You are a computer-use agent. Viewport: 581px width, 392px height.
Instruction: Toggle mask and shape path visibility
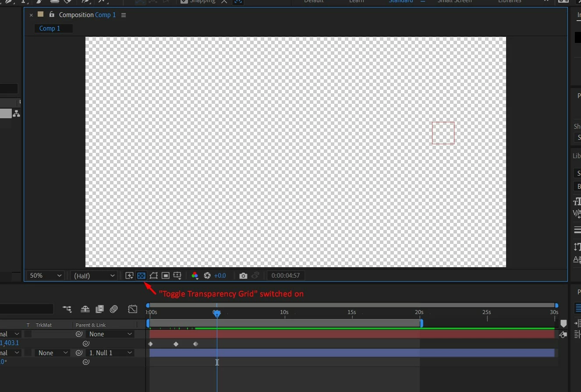pos(153,275)
